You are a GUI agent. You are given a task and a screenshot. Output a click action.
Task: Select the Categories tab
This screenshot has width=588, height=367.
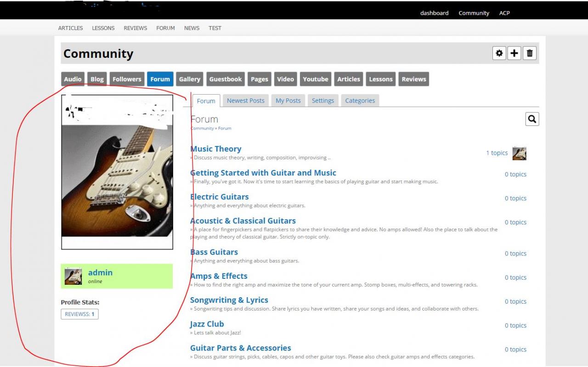coord(360,101)
